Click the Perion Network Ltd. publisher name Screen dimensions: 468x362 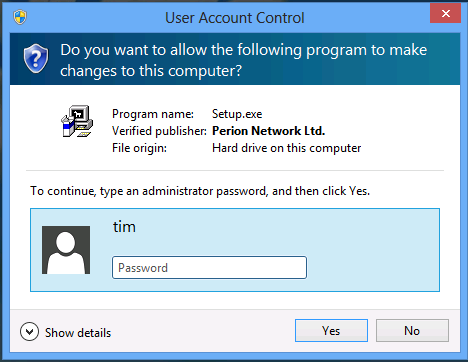point(269,131)
